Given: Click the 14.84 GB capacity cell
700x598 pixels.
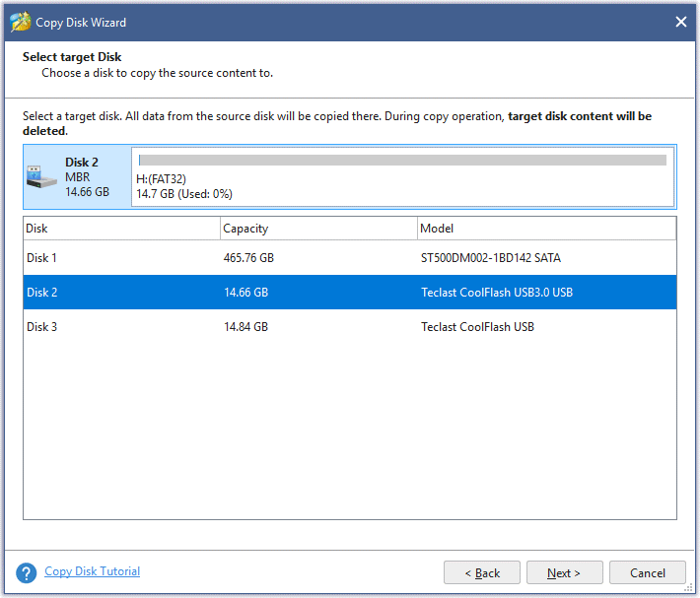Looking at the screenshot, I should tap(245, 327).
